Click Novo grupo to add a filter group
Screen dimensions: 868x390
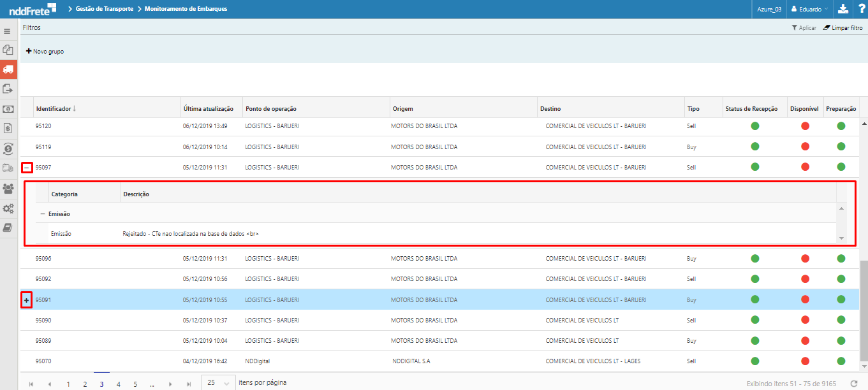(x=45, y=51)
